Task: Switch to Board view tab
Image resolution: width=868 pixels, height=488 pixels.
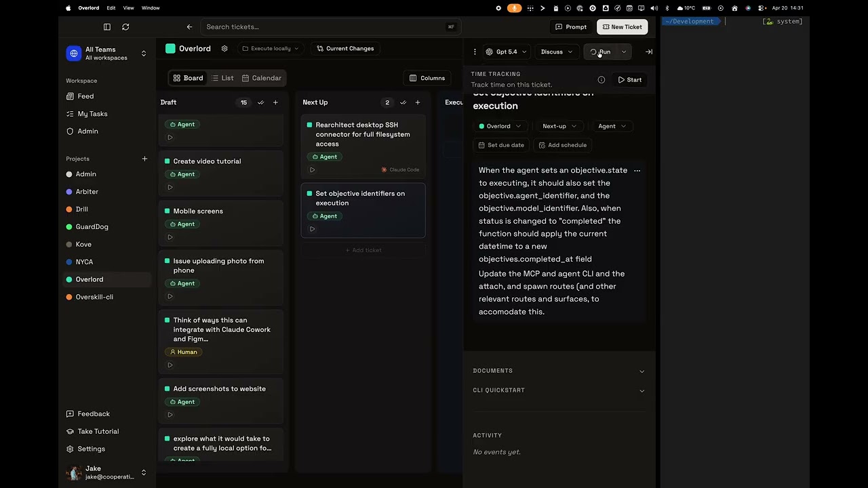Action: 188,78
